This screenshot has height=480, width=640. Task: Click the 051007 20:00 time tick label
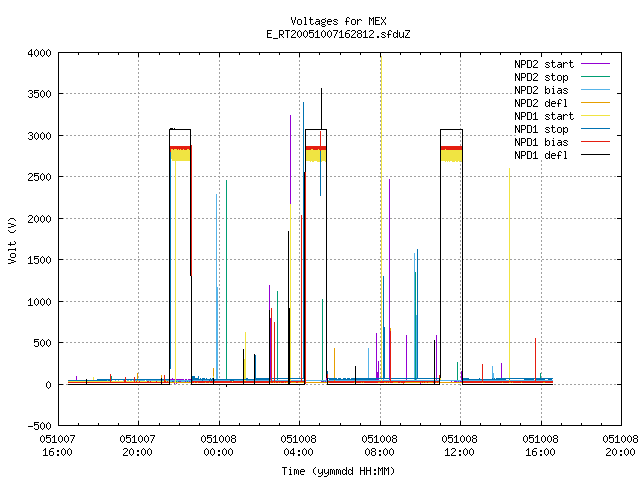click(138, 446)
